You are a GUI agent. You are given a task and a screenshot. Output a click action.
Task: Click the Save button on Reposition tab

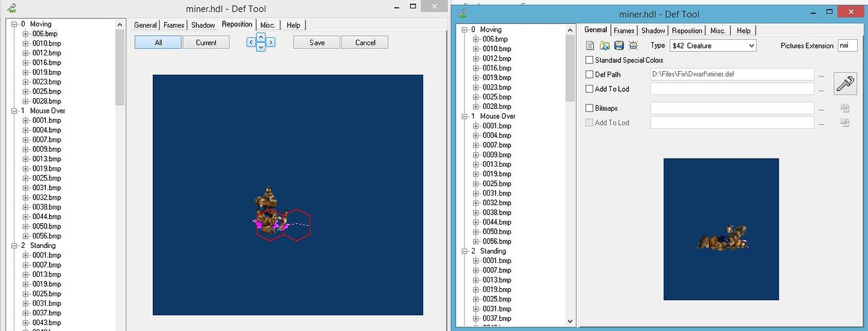click(x=317, y=42)
